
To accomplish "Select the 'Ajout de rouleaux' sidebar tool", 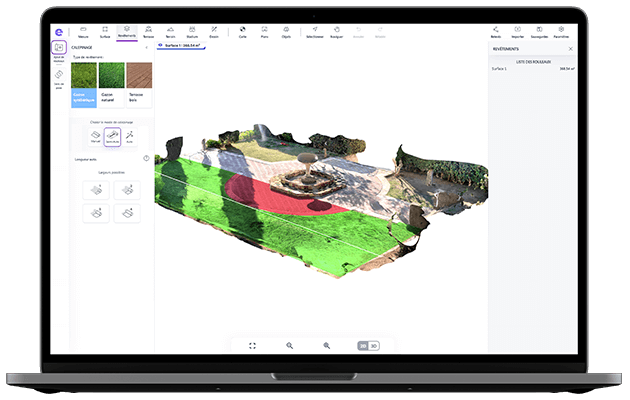I will tap(59, 48).
